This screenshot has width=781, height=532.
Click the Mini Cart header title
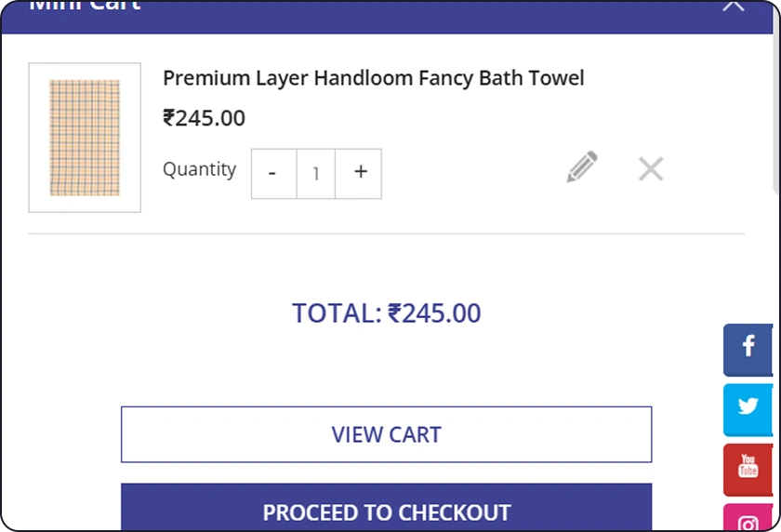click(x=86, y=6)
